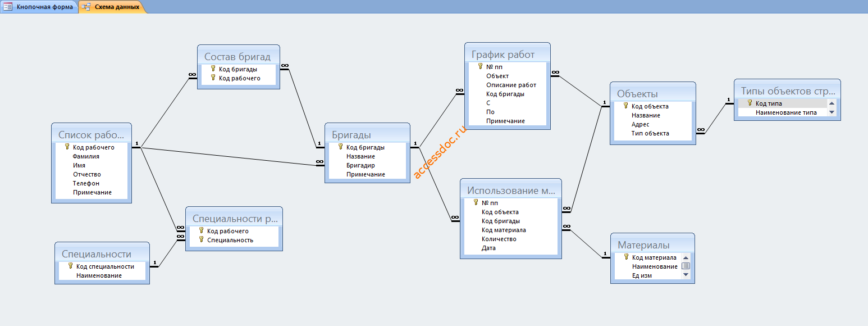
Task: Click key icon by № пп in График работ
Action: 481,66
